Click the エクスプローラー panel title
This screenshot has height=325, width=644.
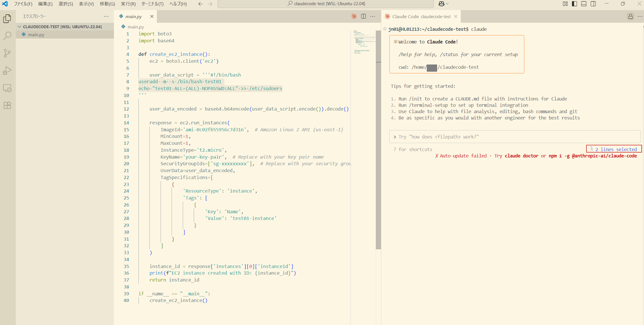34,16
